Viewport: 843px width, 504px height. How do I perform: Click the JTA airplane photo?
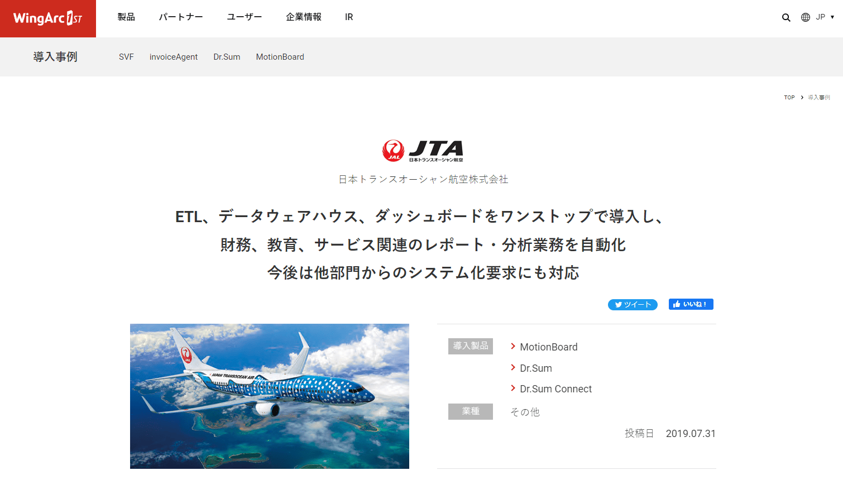[270, 396]
